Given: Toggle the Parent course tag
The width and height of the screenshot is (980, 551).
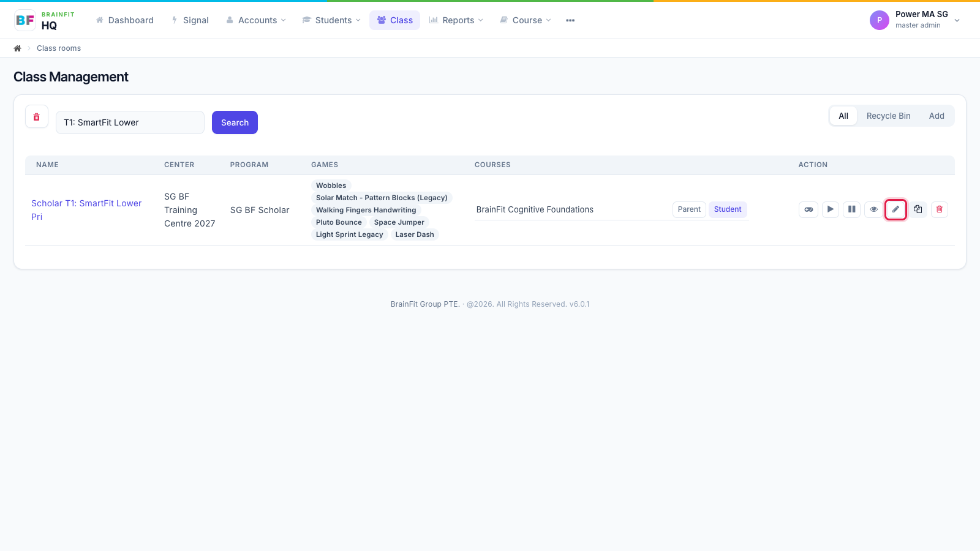Looking at the screenshot, I should [x=689, y=209].
